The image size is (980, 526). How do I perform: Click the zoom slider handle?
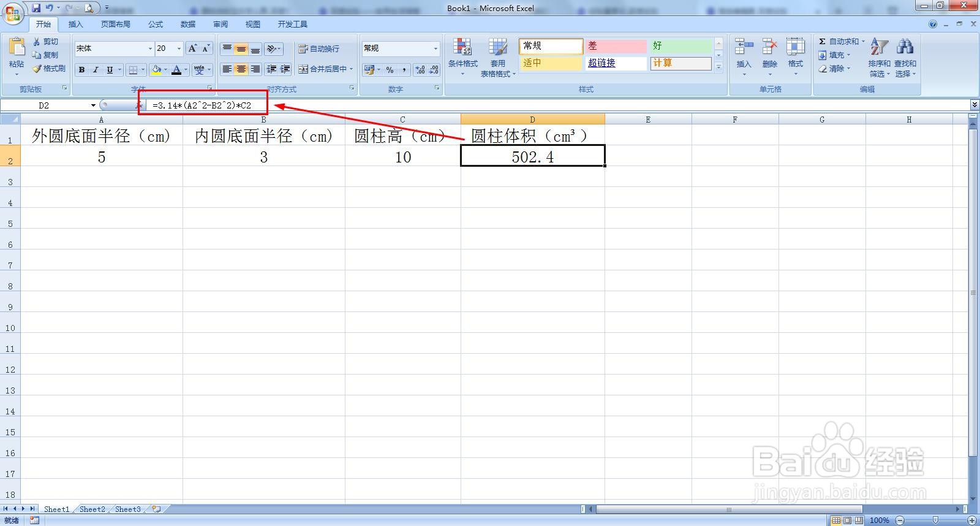coord(935,520)
